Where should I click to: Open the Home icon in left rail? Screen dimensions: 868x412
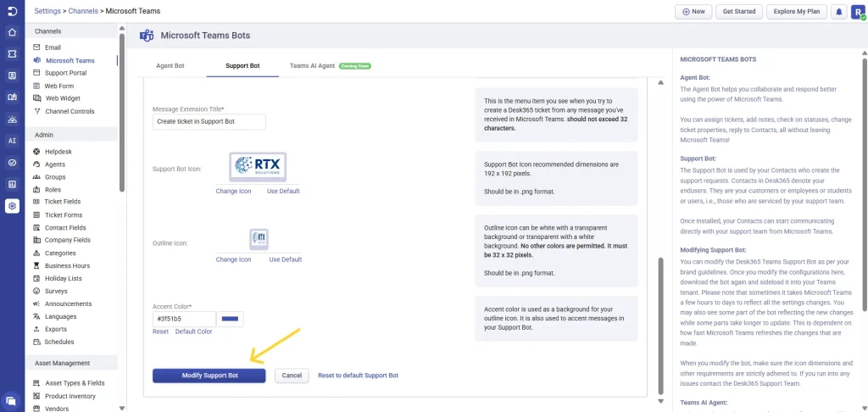coord(12,32)
